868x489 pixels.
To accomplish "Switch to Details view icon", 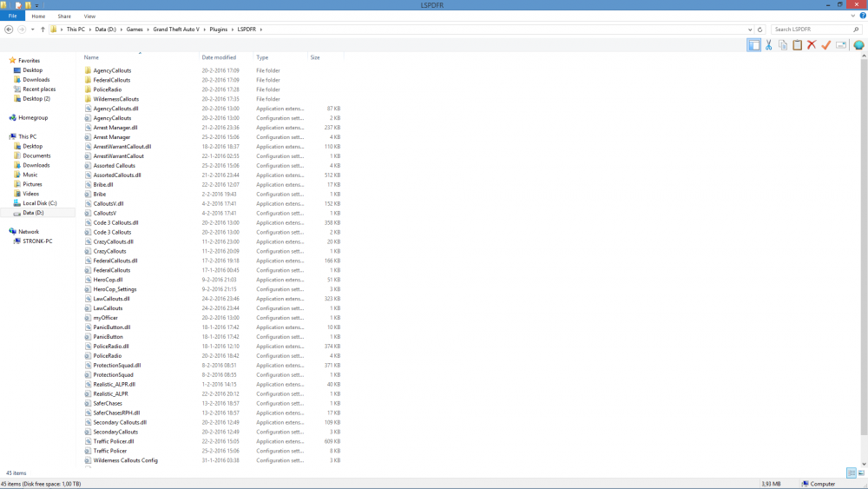I will [x=852, y=473].
